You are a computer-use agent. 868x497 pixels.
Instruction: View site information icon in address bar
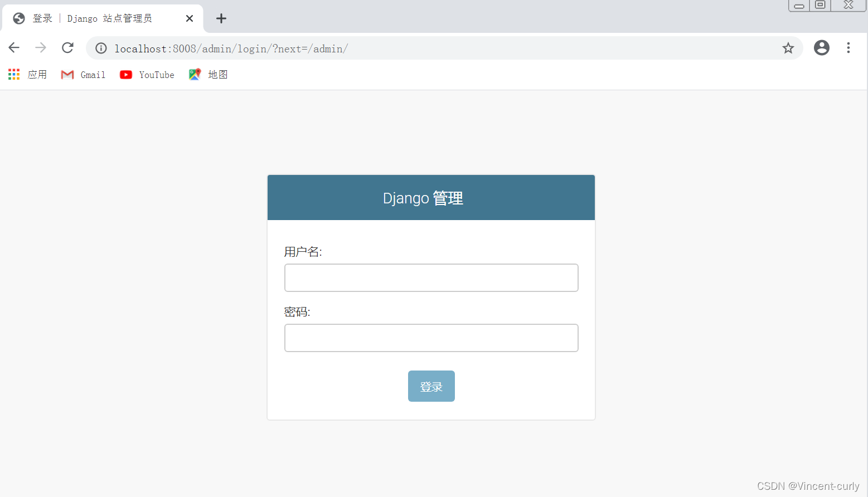101,48
